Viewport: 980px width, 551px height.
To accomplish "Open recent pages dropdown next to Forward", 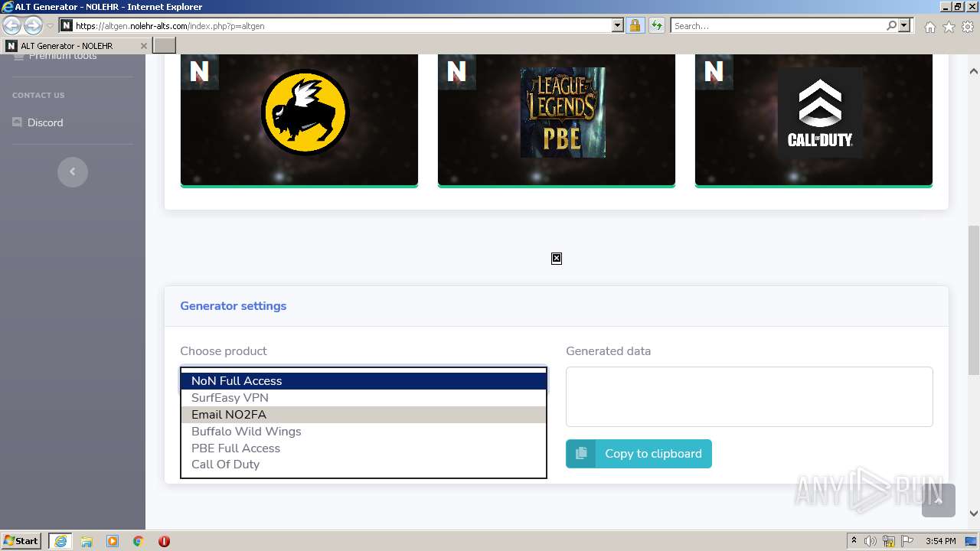I will 50,26.
